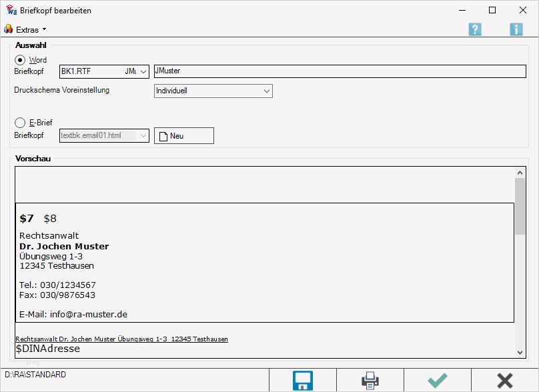Image resolution: width=539 pixels, height=392 pixels.
Task: Open the help question mark icon
Action: click(475, 29)
